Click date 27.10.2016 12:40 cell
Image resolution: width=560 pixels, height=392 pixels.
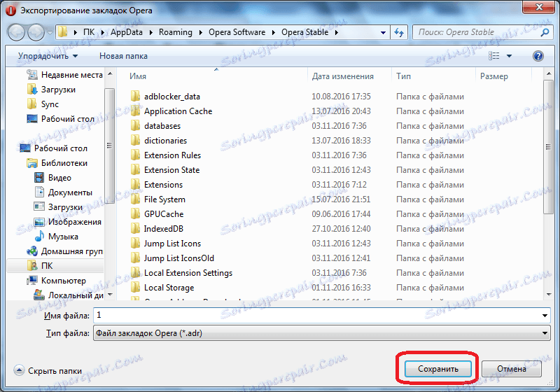341,228
